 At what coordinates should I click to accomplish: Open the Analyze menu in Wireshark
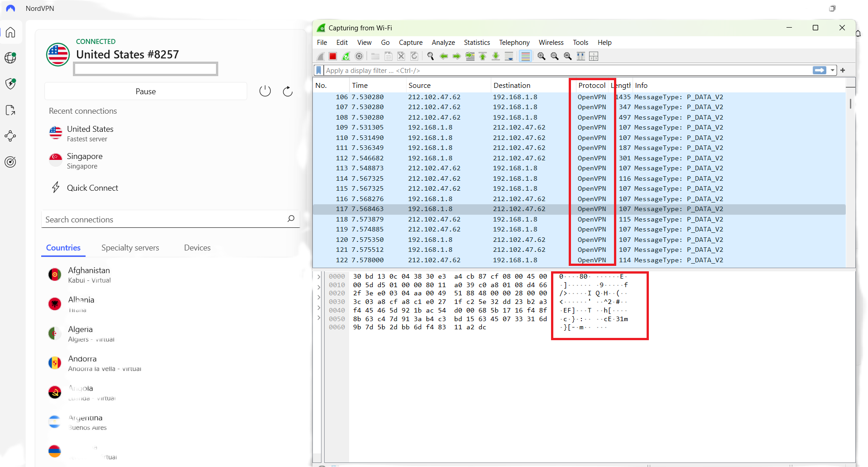pos(443,42)
